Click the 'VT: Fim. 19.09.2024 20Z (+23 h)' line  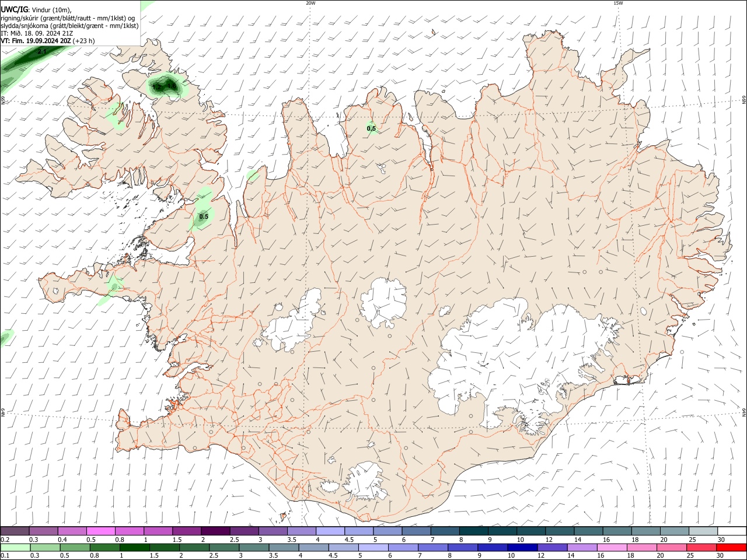47,41
